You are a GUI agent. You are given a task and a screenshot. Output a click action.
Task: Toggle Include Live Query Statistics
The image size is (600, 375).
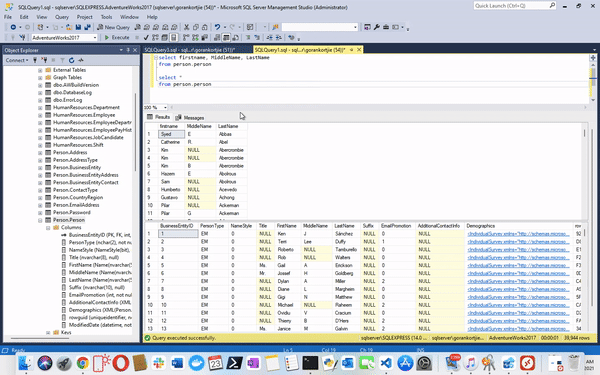point(195,38)
